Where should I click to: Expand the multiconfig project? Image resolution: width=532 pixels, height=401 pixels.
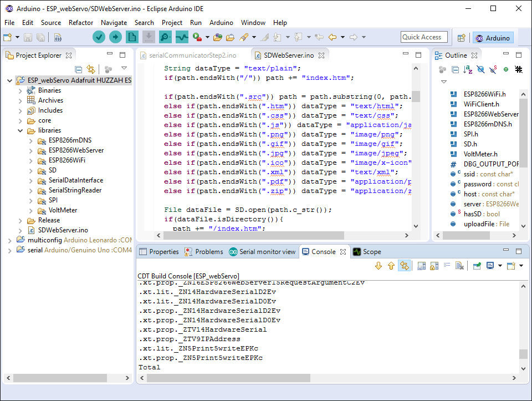click(x=9, y=241)
